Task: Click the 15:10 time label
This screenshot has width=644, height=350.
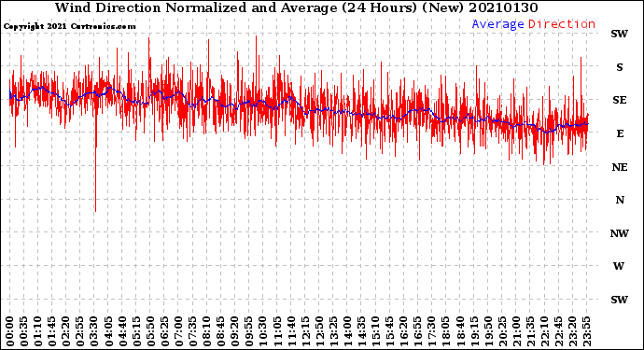Action: pyautogui.click(x=375, y=331)
